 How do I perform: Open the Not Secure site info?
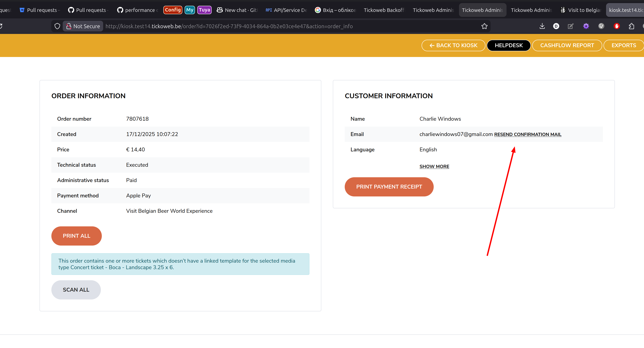click(83, 26)
